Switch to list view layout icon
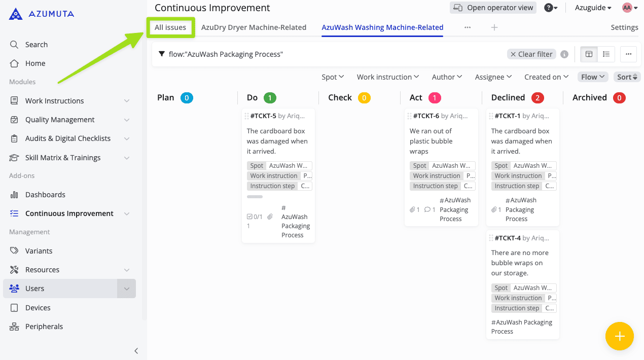The image size is (644, 360). click(x=606, y=54)
